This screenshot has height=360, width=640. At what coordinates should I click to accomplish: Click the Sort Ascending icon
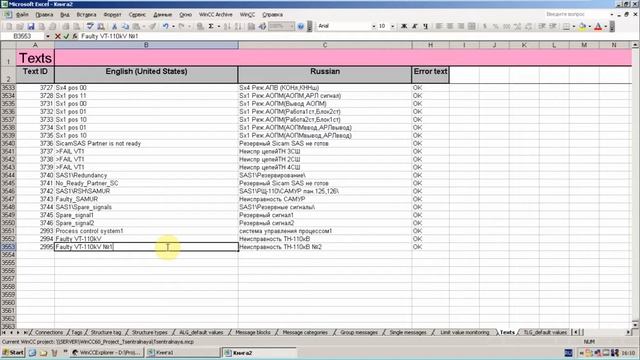point(227,26)
